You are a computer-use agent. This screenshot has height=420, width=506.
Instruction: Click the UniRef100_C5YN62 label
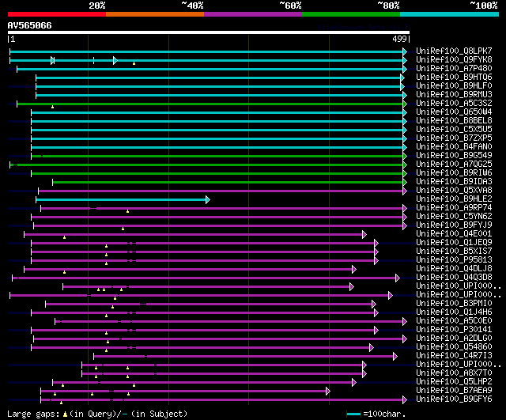click(454, 217)
